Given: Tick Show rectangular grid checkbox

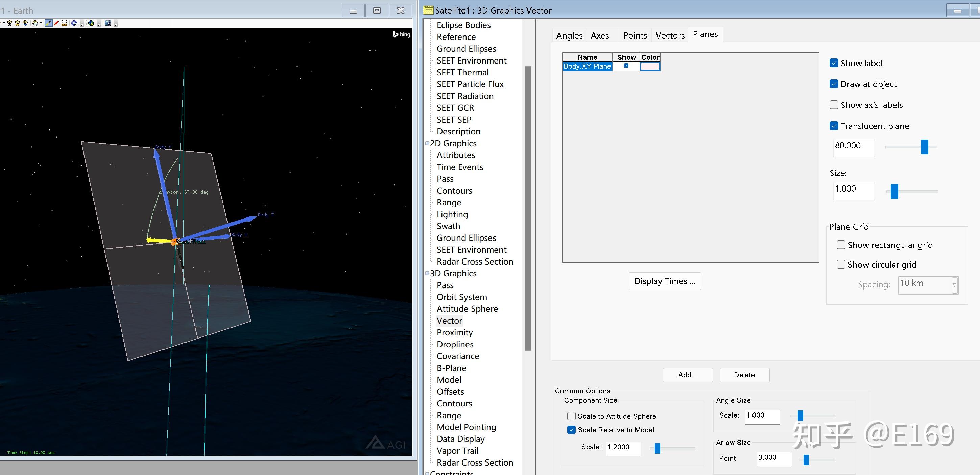Looking at the screenshot, I should pos(841,245).
